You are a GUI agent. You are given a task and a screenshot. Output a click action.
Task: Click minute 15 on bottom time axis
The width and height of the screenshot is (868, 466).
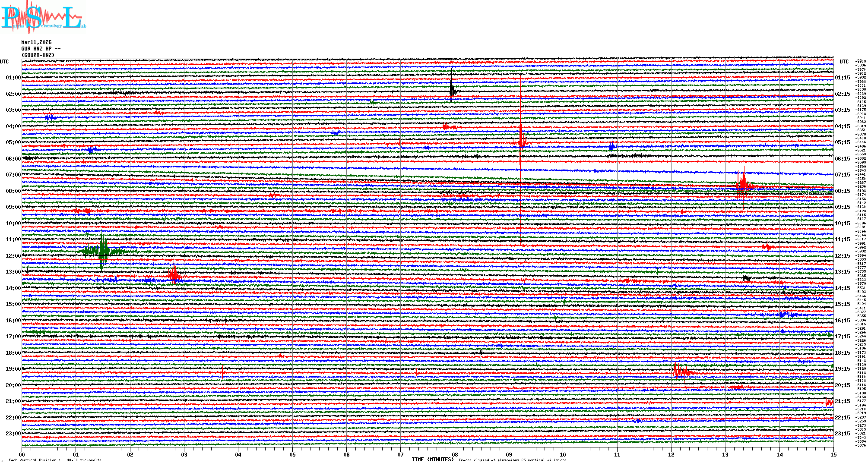(x=833, y=454)
